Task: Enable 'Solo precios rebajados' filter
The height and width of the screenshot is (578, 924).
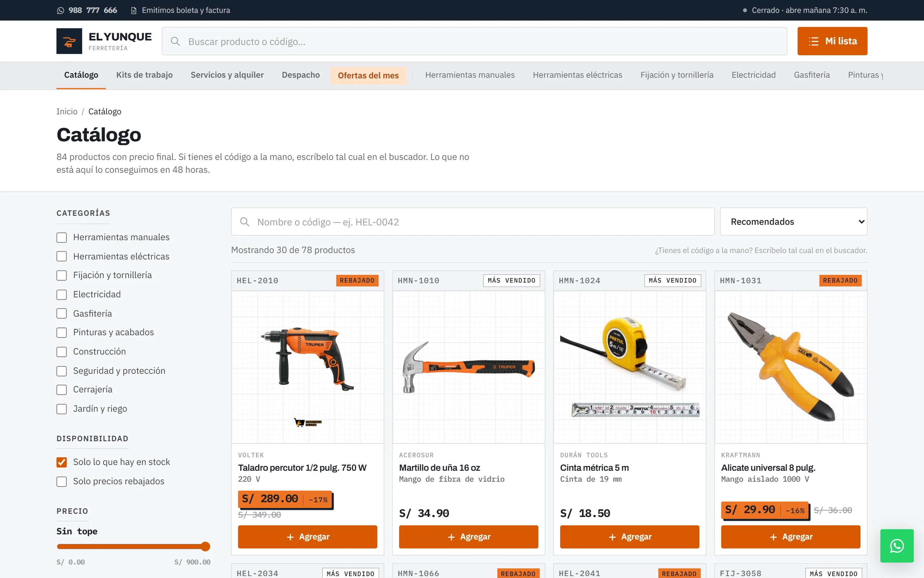Action: coord(61,481)
